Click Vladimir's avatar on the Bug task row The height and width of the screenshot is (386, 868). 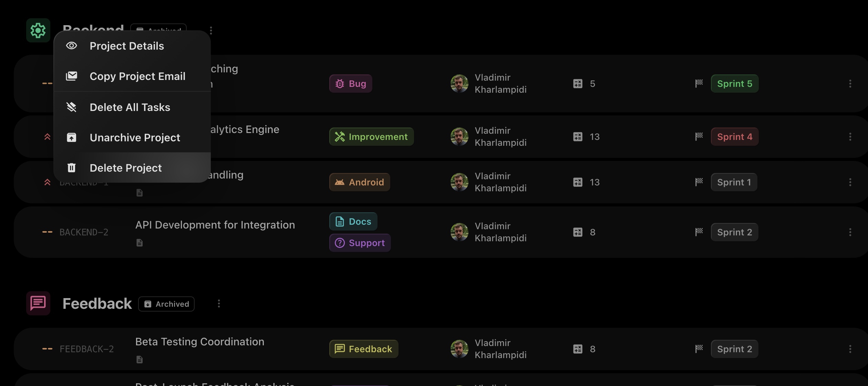[459, 84]
